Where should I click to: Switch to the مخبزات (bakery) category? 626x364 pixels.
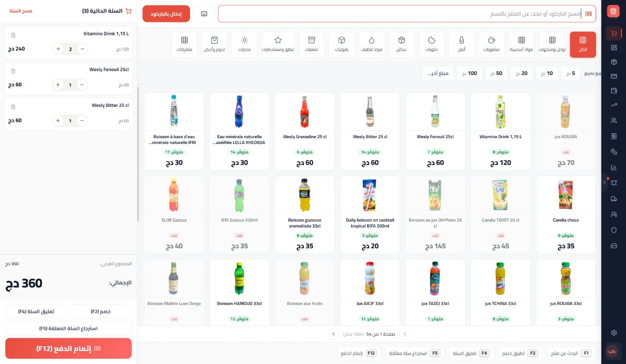[x=245, y=45]
